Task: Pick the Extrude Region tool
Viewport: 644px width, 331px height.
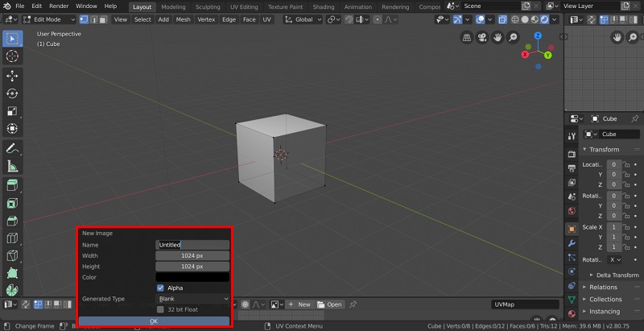Action: 12,184
